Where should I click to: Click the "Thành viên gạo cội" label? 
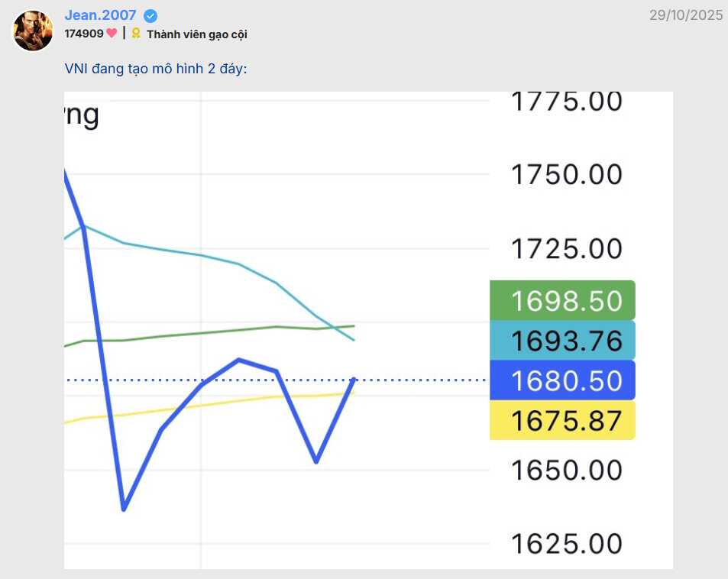click(196, 34)
